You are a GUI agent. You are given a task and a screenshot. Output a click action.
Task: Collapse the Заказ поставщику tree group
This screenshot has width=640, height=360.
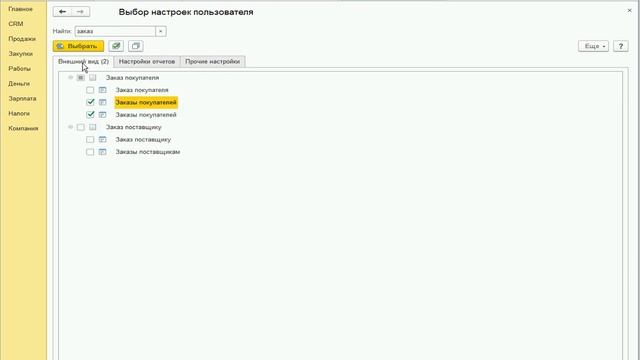[71, 127]
